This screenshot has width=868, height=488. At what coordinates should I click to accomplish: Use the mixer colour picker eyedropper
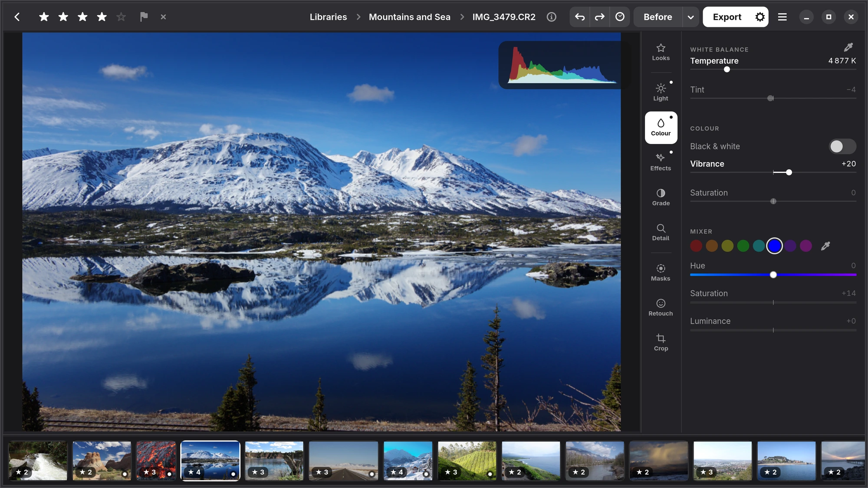point(825,246)
